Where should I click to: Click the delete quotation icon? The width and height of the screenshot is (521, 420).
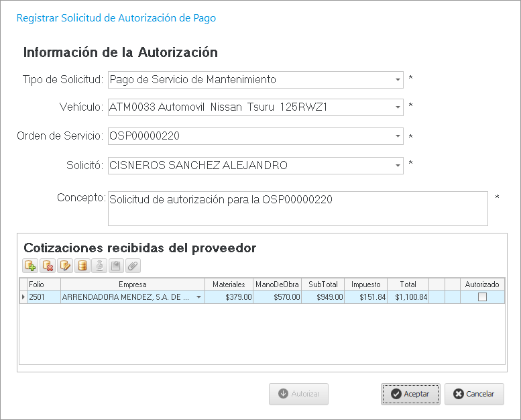pyautogui.click(x=48, y=265)
